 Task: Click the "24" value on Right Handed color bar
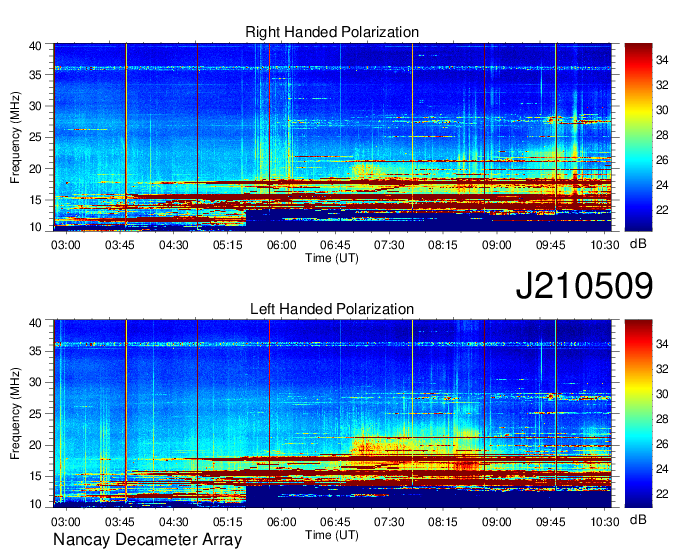(662, 185)
